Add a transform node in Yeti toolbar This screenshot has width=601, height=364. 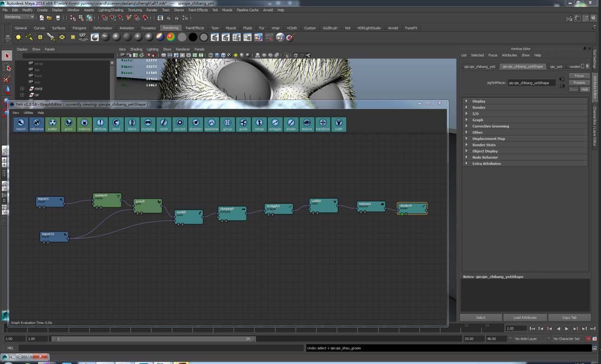pyautogui.click(x=323, y=124)
